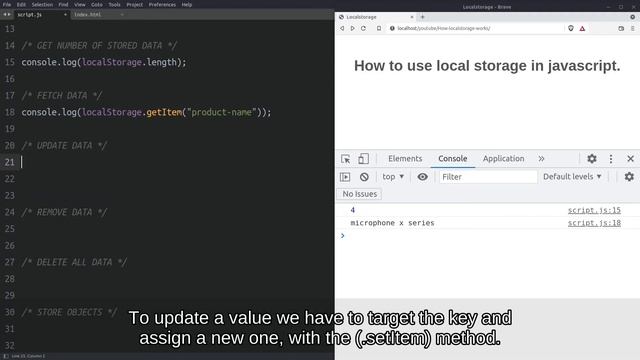Go back in the Brave browser
This screenshot has height=360, width=640.
[x=342, y=29]
